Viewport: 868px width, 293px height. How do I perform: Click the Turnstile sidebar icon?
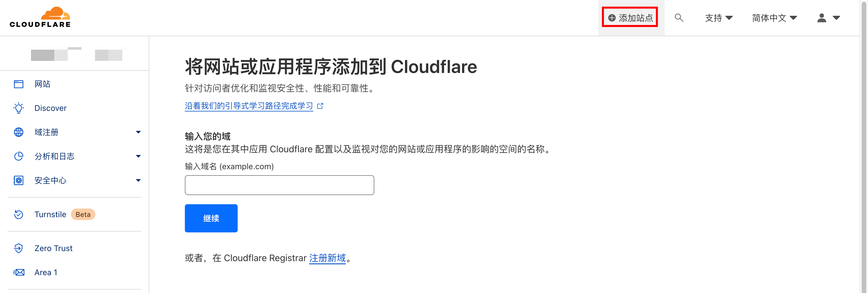(x=19, y=215)
